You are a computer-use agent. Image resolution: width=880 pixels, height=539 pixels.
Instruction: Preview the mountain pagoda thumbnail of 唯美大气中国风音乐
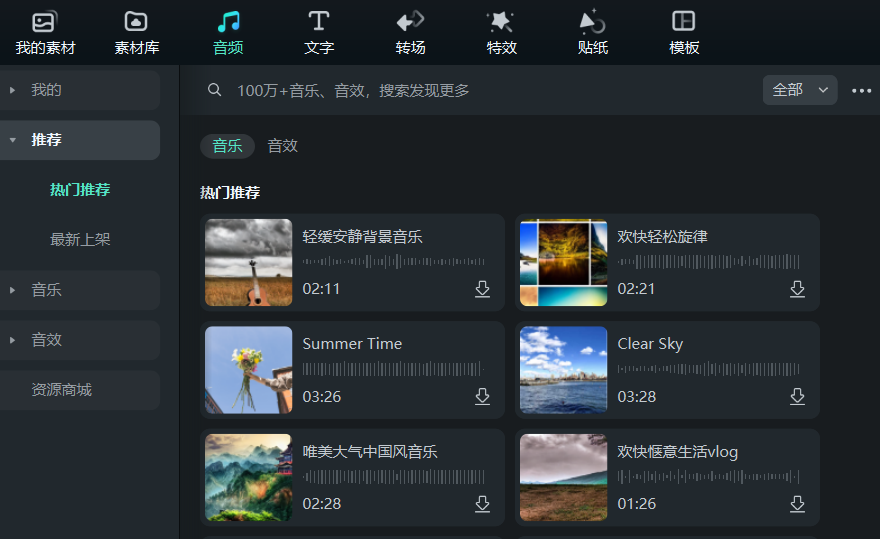click(249, 477)
